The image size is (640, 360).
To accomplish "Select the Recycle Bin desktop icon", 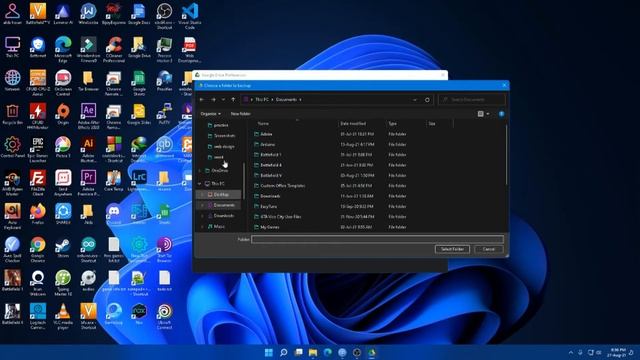I will click(12, 115).
